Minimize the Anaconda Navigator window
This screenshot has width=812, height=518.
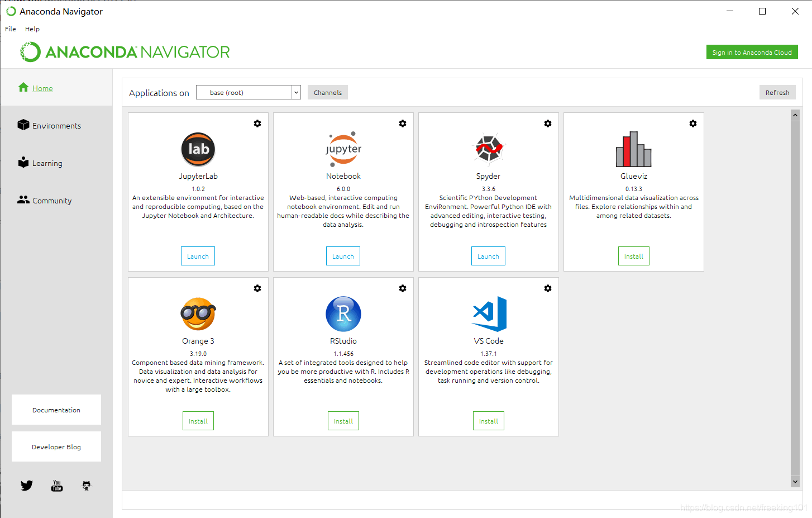730,11
